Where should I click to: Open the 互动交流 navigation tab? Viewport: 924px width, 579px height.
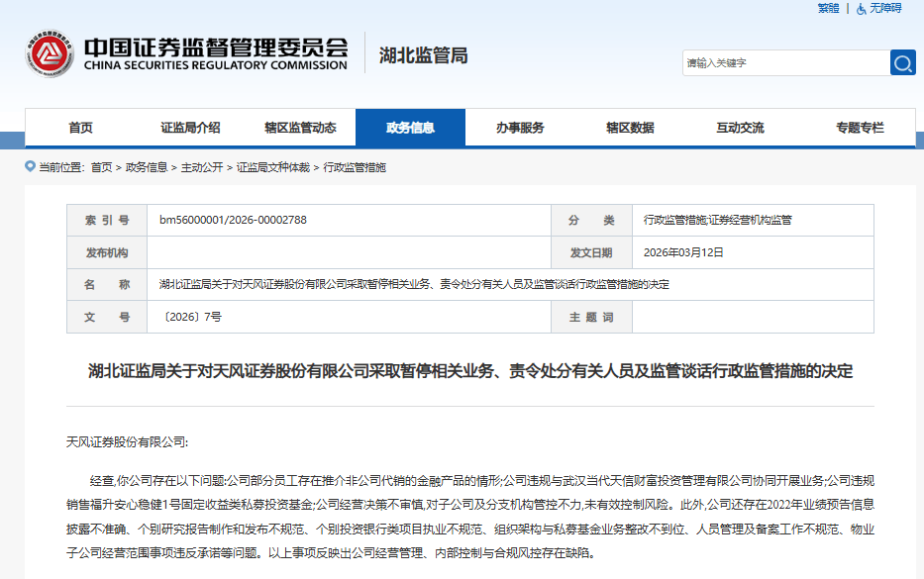tap(740, 128)
